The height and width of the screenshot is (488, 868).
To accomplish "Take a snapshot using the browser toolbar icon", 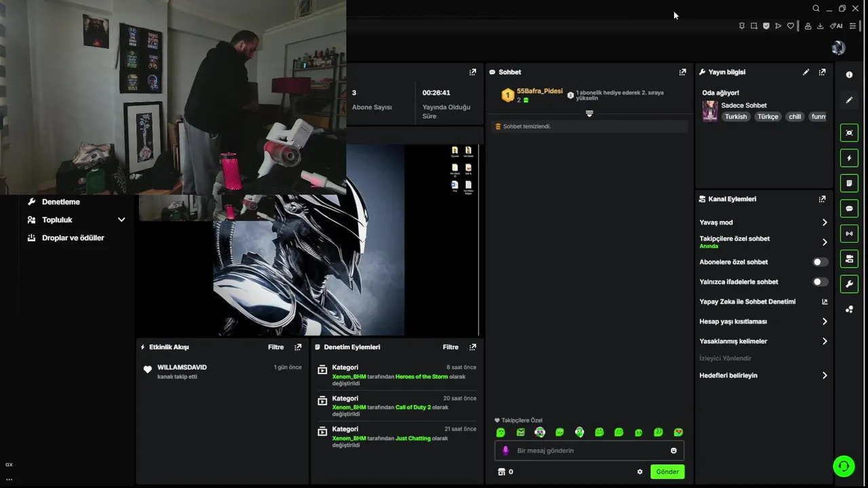I will click(x=753, y=26).
